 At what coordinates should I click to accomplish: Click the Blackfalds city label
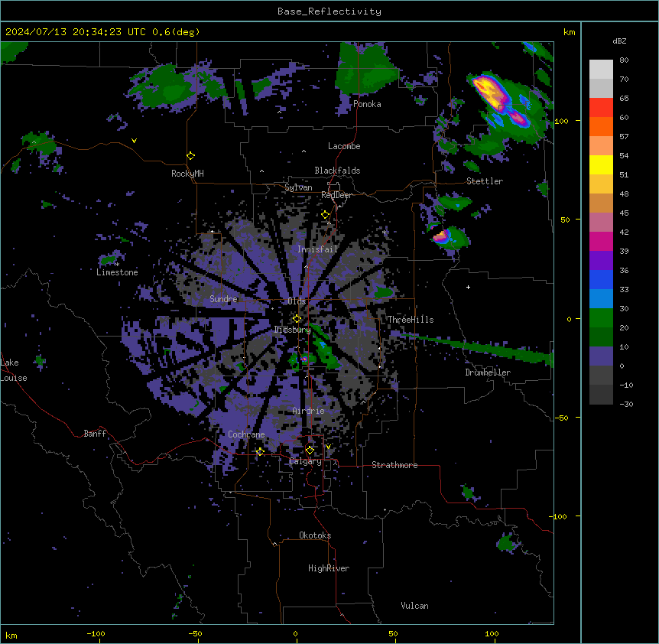[x=337, y=171]
